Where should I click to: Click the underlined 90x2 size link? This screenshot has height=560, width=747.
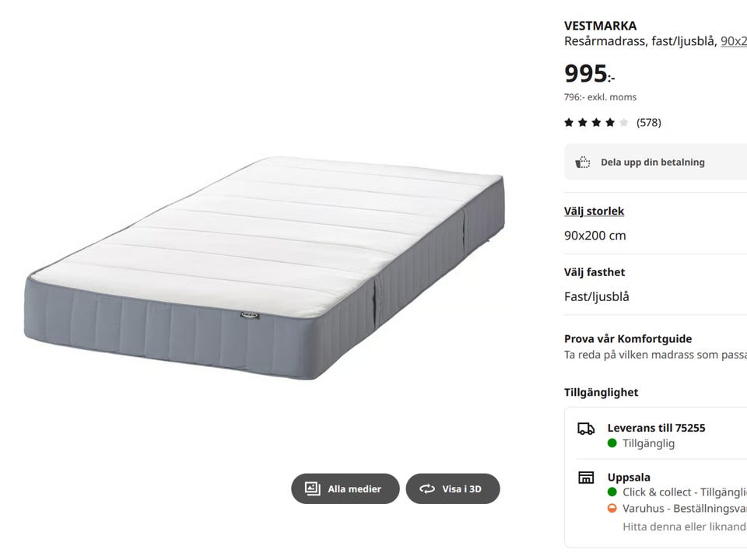pyautogui.click(x=733, y=41)
